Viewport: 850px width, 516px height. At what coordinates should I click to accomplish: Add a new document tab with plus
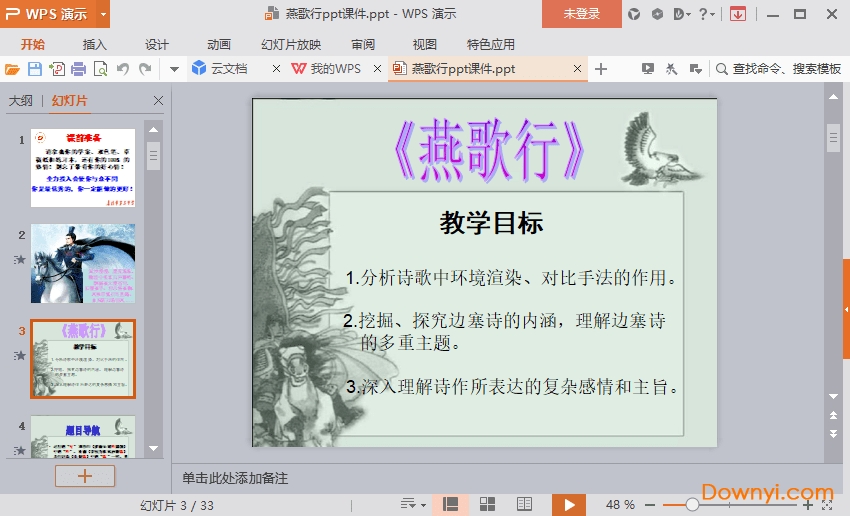point(601,69)
